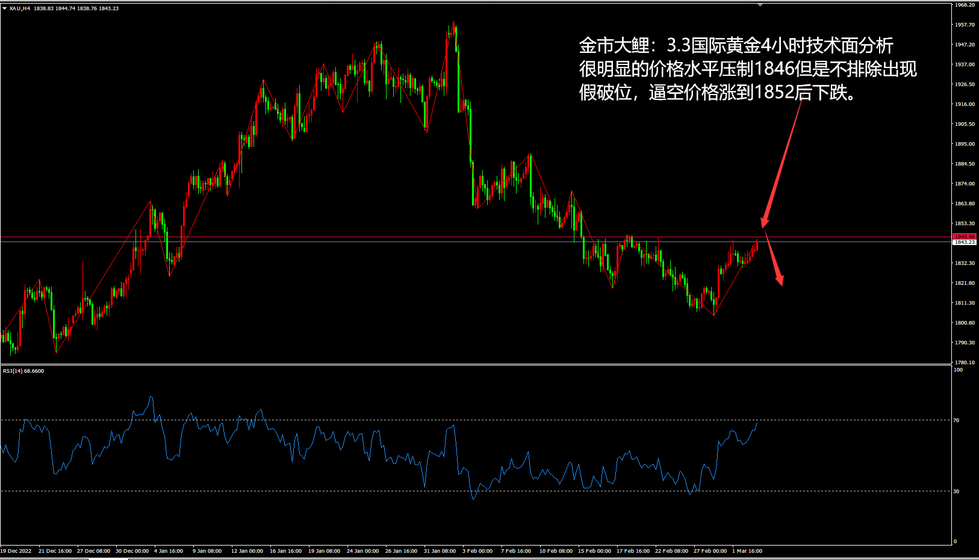The width and height of the screenshot is (979, 560).
Task: Click the white 1843.23 current price tag
Action: point(964,242)
